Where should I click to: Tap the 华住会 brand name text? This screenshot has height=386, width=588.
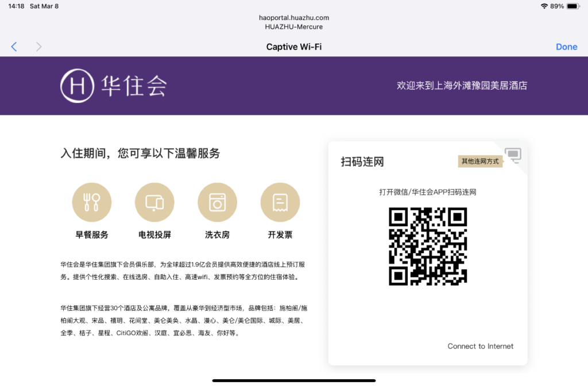(134, 86)
